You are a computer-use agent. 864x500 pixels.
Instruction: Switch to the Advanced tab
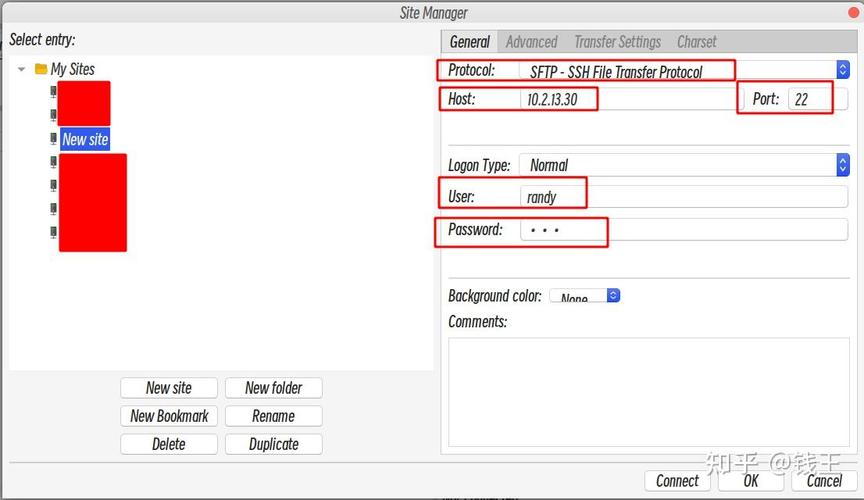click(531, 42)
